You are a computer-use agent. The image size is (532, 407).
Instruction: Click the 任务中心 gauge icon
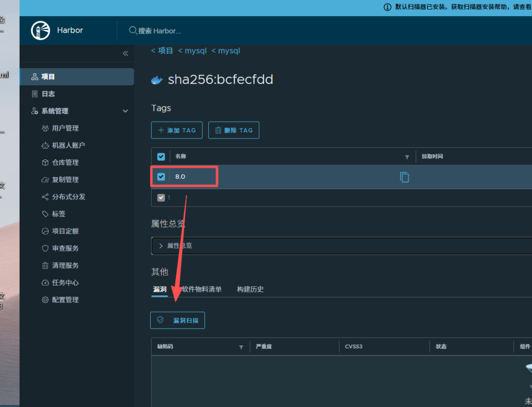45,283
